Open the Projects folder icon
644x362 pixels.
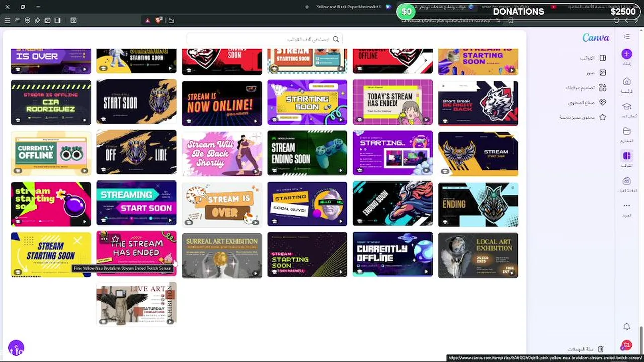click(627, 131)
